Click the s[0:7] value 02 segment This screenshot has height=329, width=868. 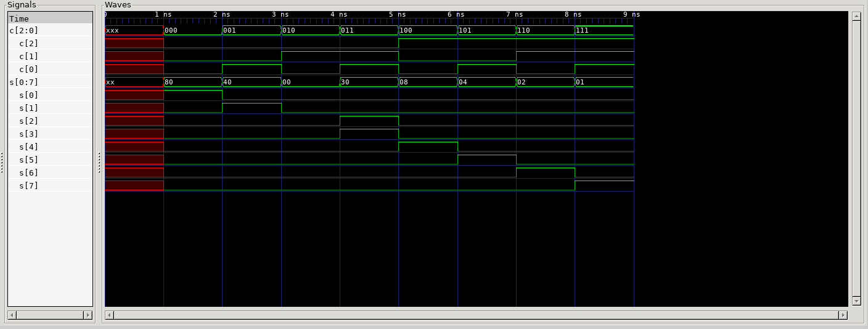click(x=545, y=82)
